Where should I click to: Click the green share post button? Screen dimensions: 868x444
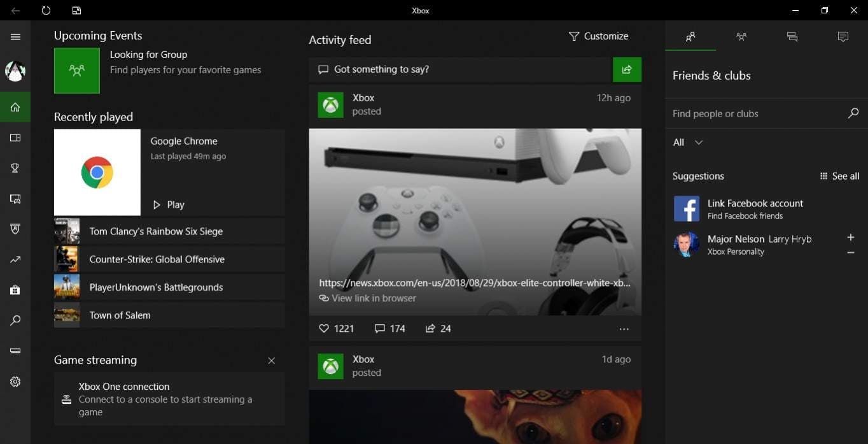(627, 69)
